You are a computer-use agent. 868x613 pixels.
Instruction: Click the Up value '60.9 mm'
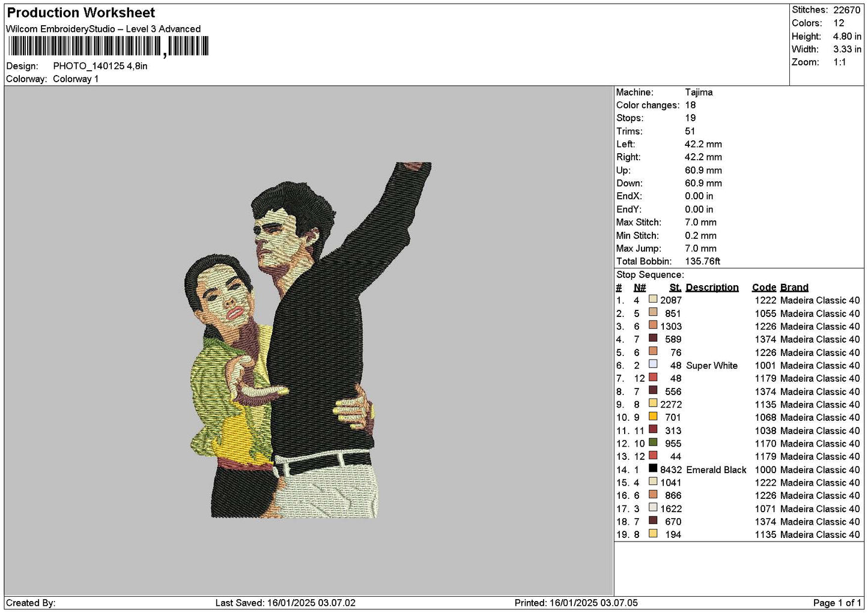pyautogui.click(x=703, y=171)
